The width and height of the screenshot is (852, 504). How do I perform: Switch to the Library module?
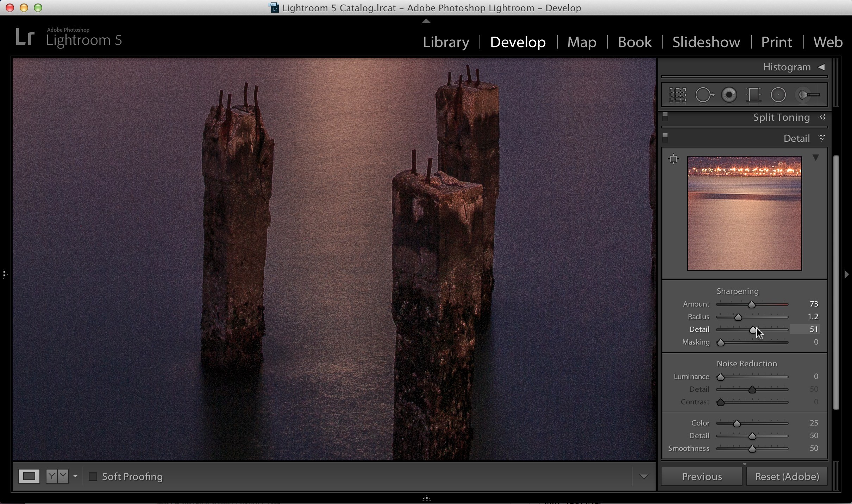coord(446,42)
